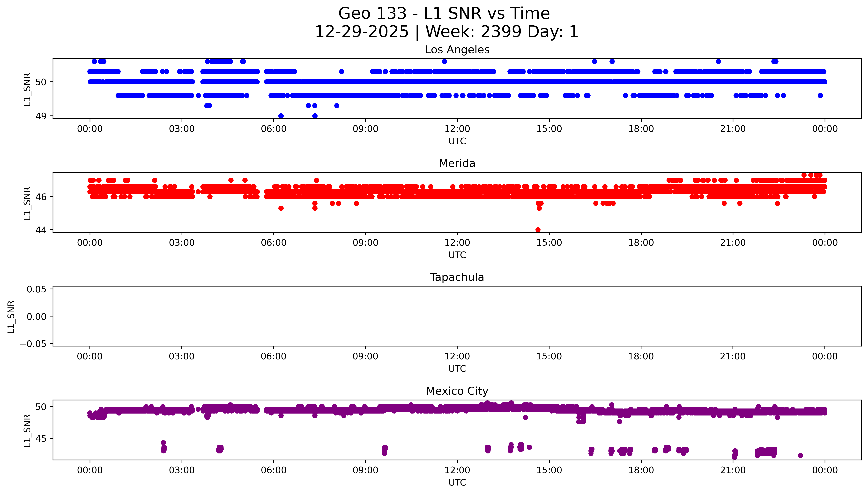
Task: Click the 'Los Angeles' subplot title
Action: pyautogui.click(x=457, y=50)
